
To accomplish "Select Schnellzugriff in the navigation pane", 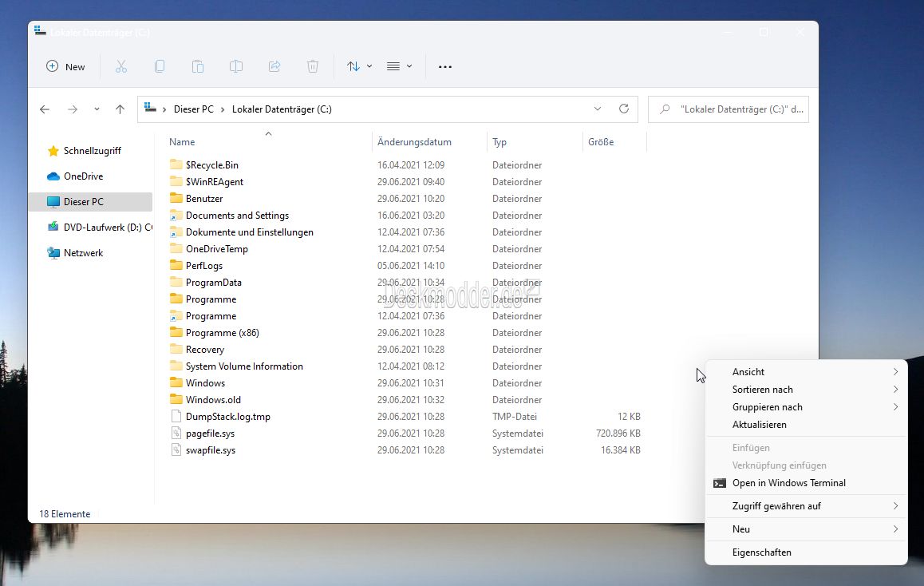I will [92, 151].
